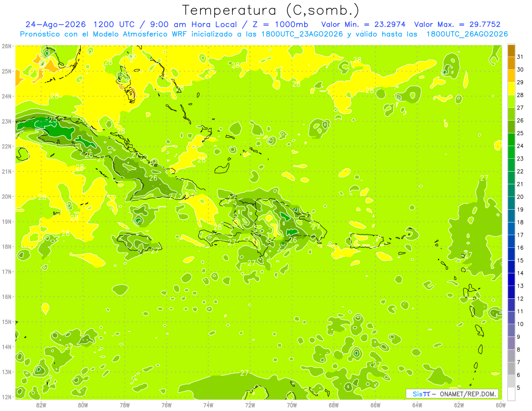Click the gray legend swatch between 6 and 7
This screenshot has width=532, height=411.
[511, 369]
